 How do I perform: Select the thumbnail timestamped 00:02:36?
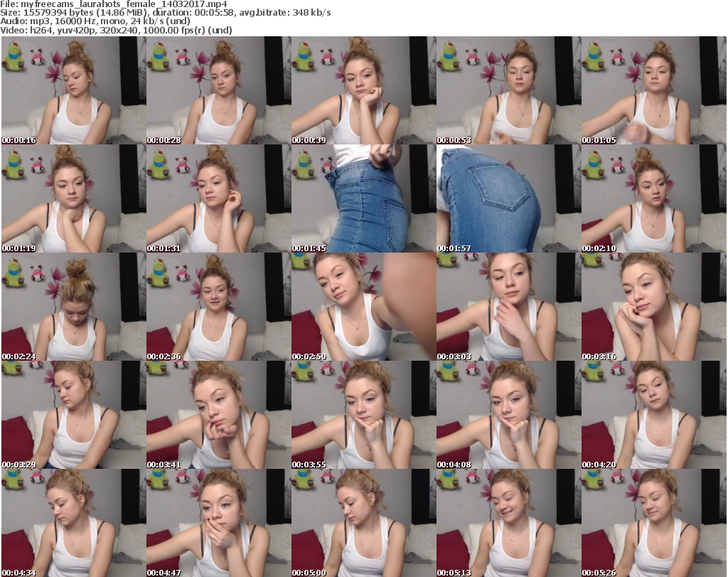pyautogui.click(x=219, y=307)
